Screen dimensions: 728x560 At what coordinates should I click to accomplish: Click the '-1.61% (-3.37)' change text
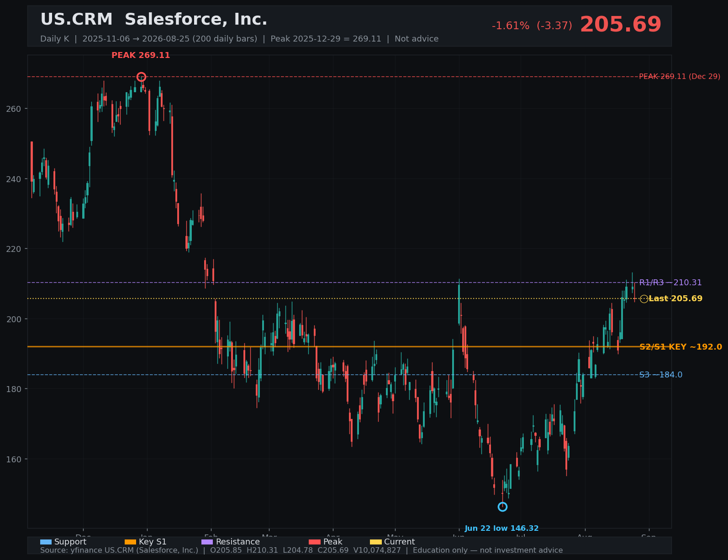click(x=532, y=26)
